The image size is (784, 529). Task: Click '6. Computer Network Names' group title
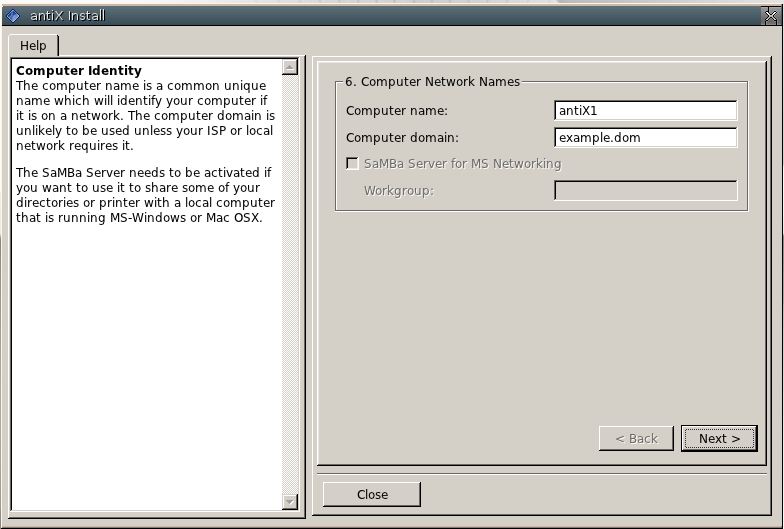(x=432, y=82)
